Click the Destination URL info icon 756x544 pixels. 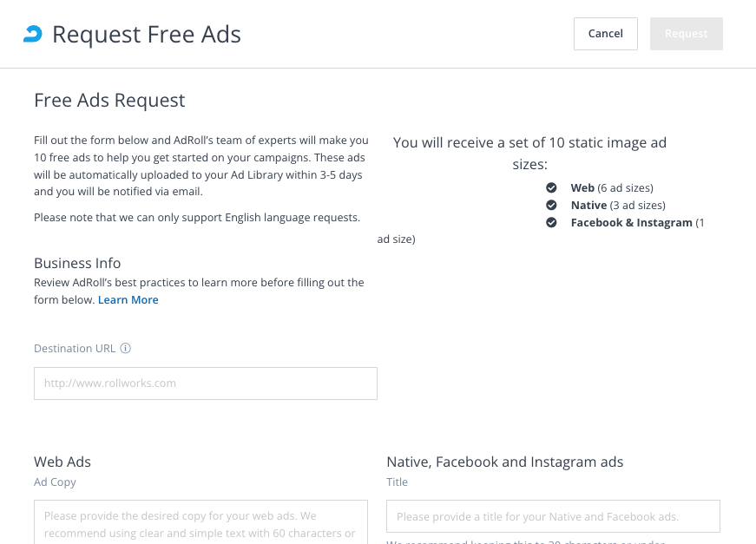tap(125, 349)
